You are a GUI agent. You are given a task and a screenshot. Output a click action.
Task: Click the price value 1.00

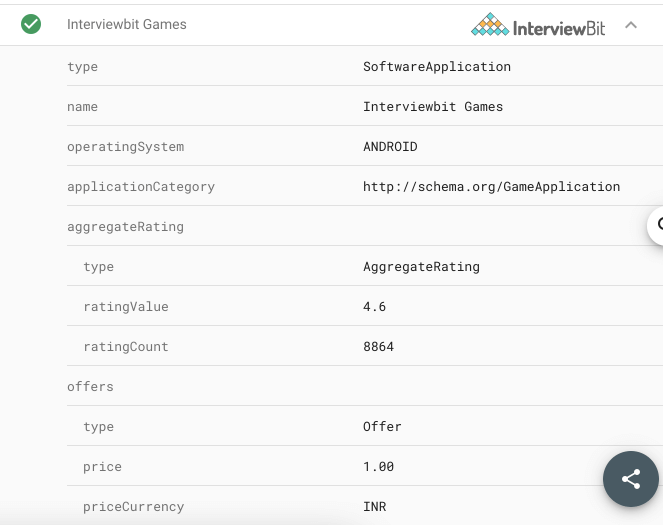[x=378, y=467]
